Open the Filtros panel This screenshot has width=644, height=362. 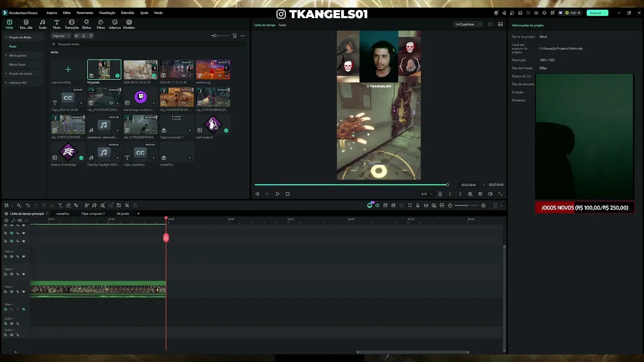[101, 24]
